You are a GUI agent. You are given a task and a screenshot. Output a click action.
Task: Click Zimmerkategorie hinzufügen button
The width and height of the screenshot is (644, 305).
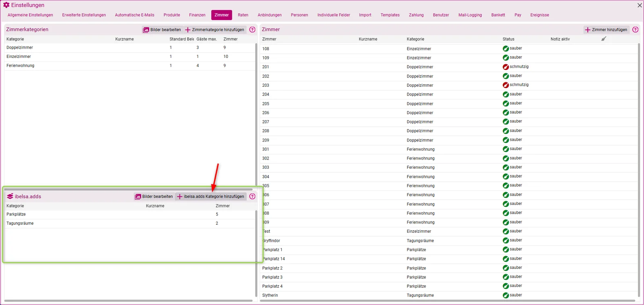[x=215, y=30]
